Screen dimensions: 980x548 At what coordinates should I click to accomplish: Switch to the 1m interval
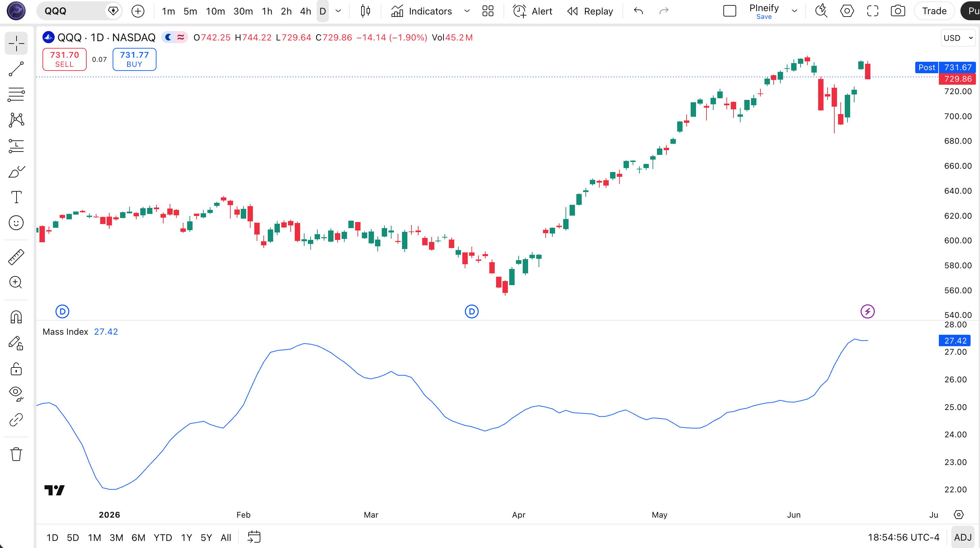pos(168,11)
